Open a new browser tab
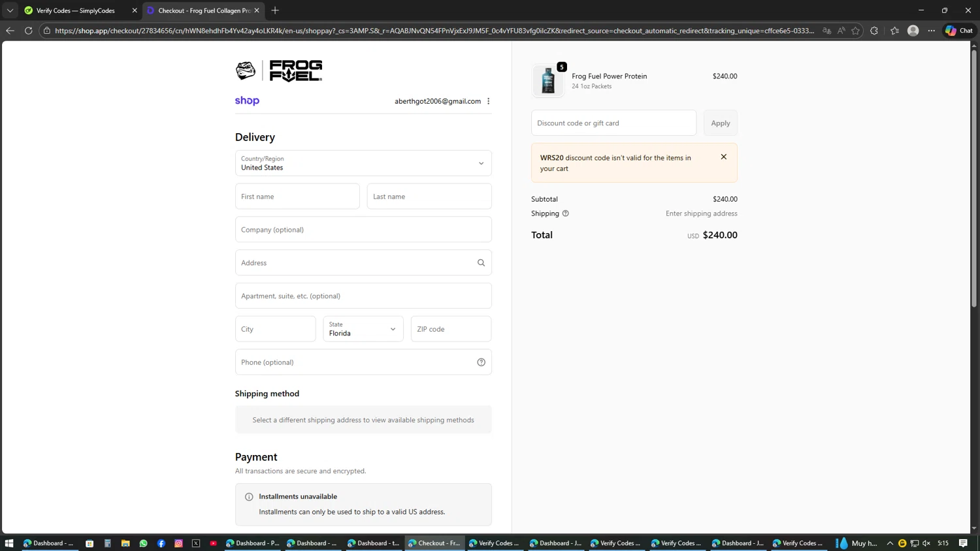The height and width of the screenshot is (551, 980). [x=275, y=10]
